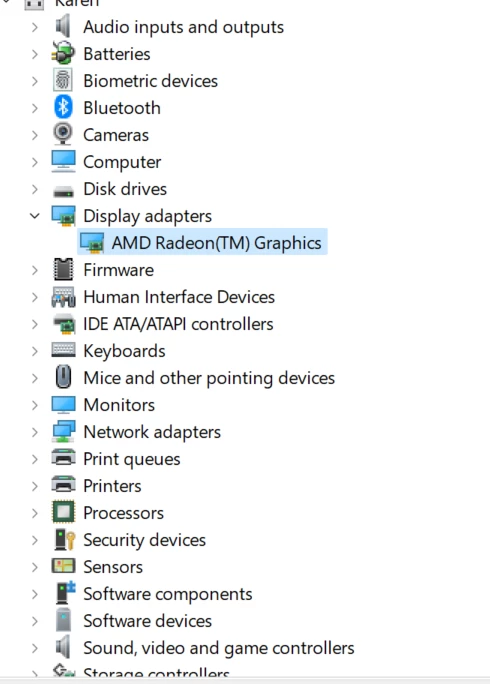Select the Software components label
The height and width of the screenshot is (684, 490).
(x=168, y=594)
